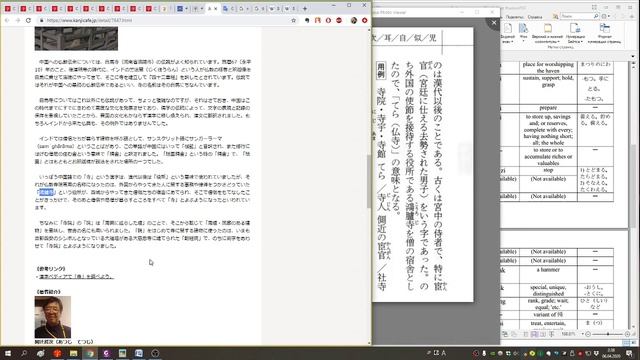Close the photo viewer with round X

(494, 23)
